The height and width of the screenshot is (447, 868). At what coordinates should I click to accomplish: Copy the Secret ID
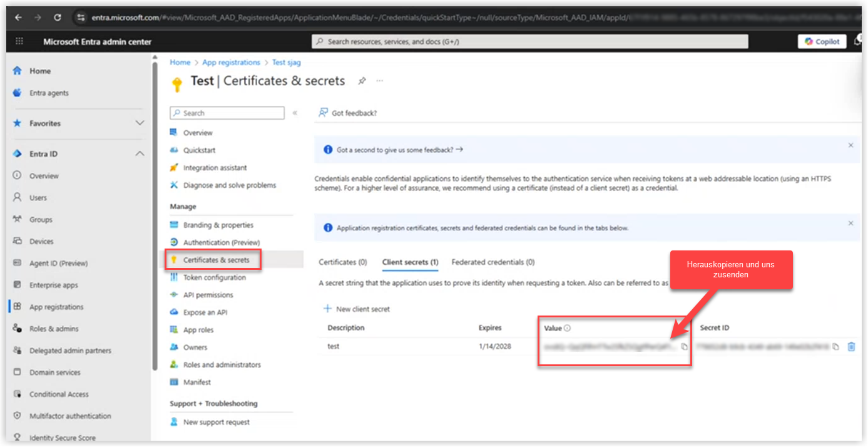(x=835, y=346)
